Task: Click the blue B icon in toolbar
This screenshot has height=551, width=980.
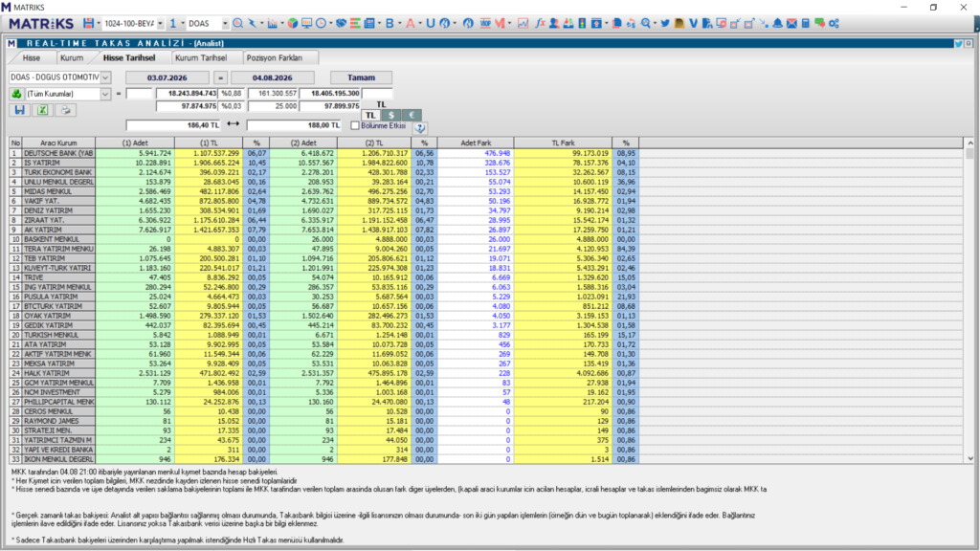Action: tap(390, 23)
